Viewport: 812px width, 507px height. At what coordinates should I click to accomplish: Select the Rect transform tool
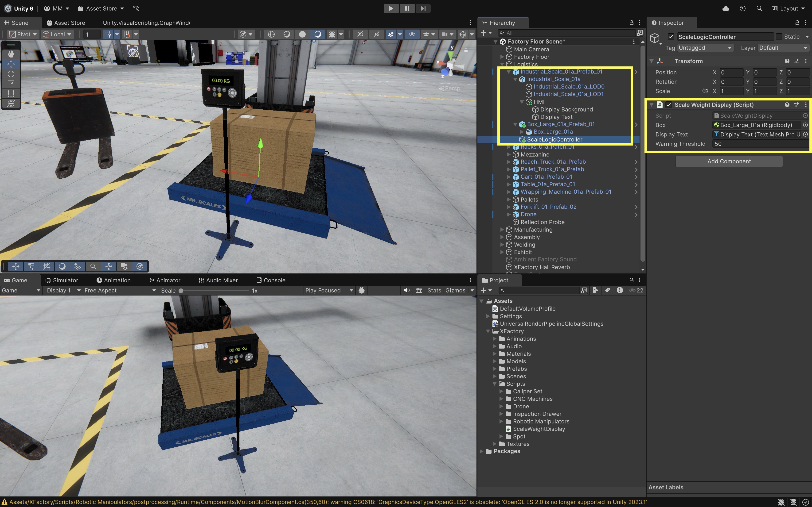click(x=11, y=94)
